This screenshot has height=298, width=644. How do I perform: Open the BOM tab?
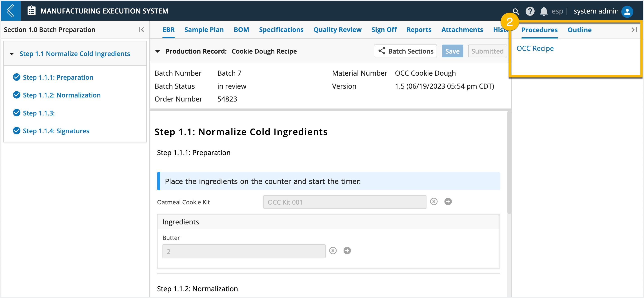click(241, 30)
